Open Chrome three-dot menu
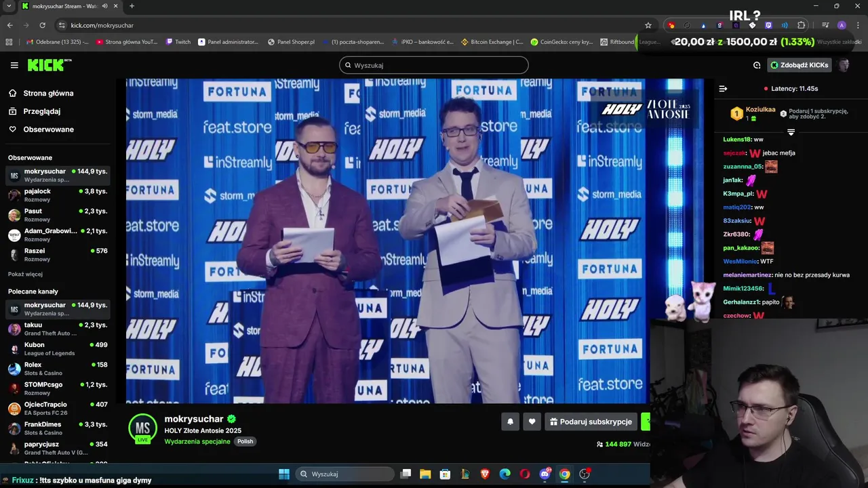Screen dimensions: 868x488 click(x=858, y=25)
